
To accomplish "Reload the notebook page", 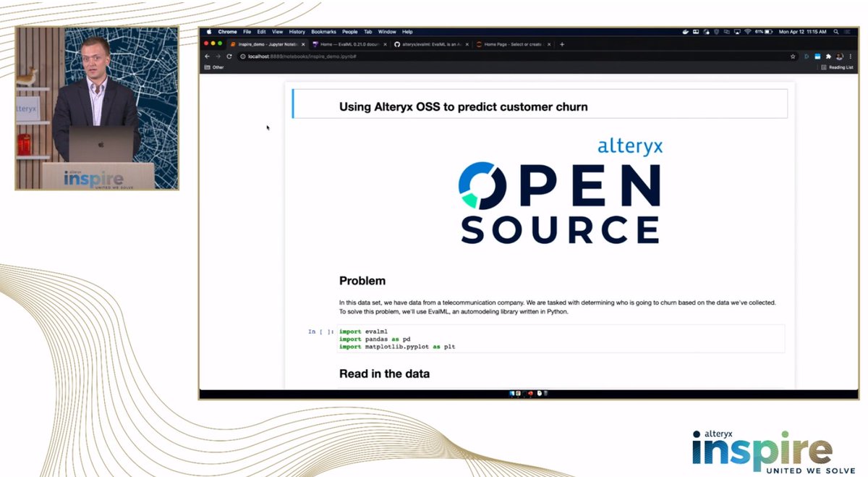I will point(229,56).
